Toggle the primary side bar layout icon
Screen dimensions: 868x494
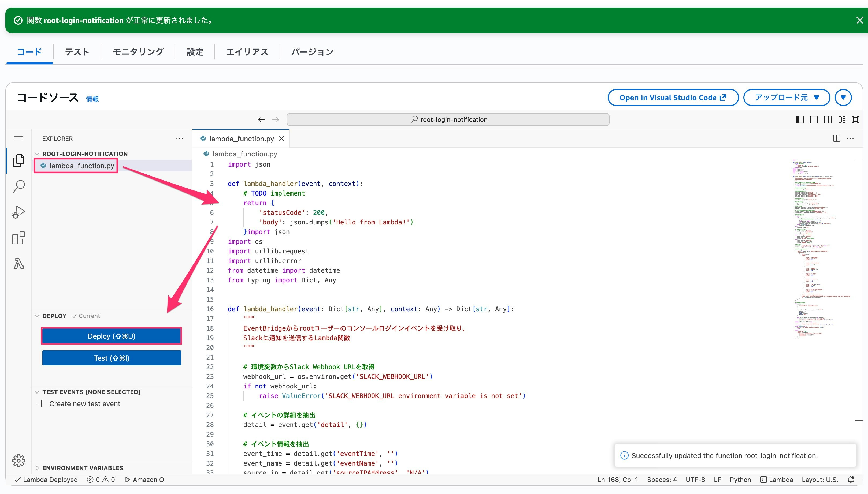(x=800, y=119)
